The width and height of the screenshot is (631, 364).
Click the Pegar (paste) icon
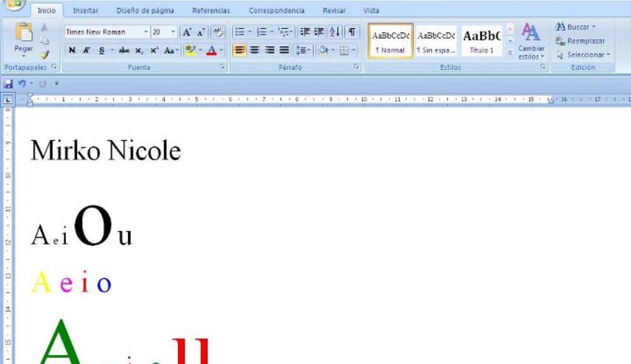(x=24, y=34)
